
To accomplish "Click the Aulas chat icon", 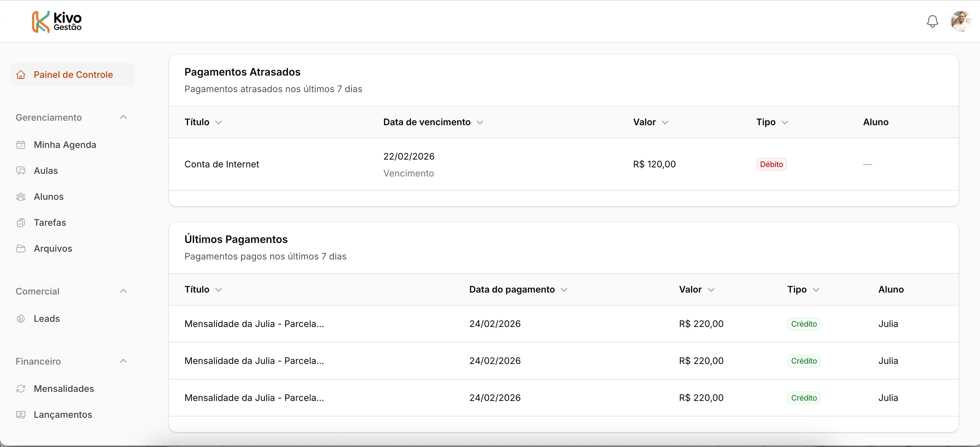I will [21, 171].
